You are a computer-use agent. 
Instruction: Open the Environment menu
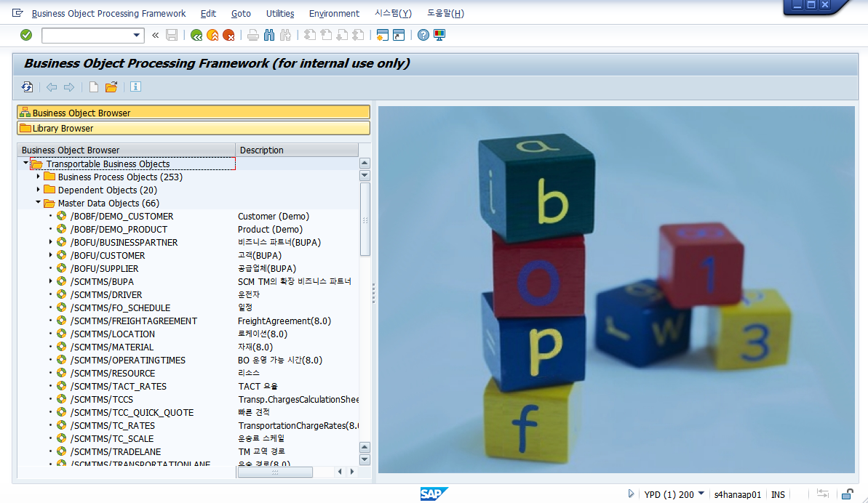click(334, 13)
